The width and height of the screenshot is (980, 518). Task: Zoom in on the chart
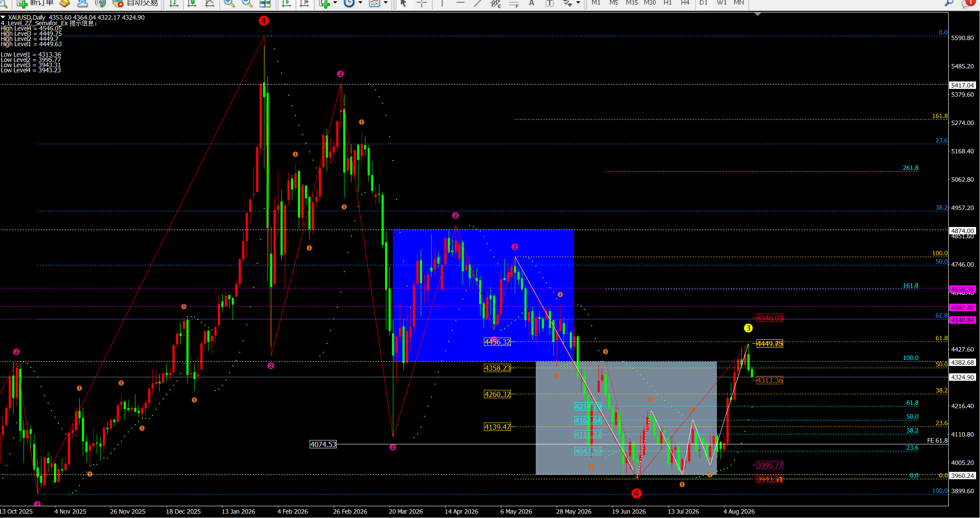[x=229, y=3]
